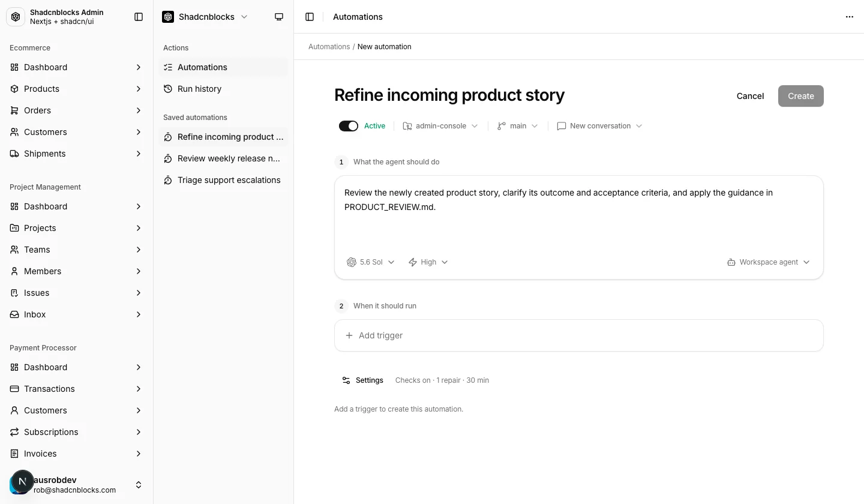Open the Payment Processor Dashboard item
864x504 pixels.
click(77, 367)
